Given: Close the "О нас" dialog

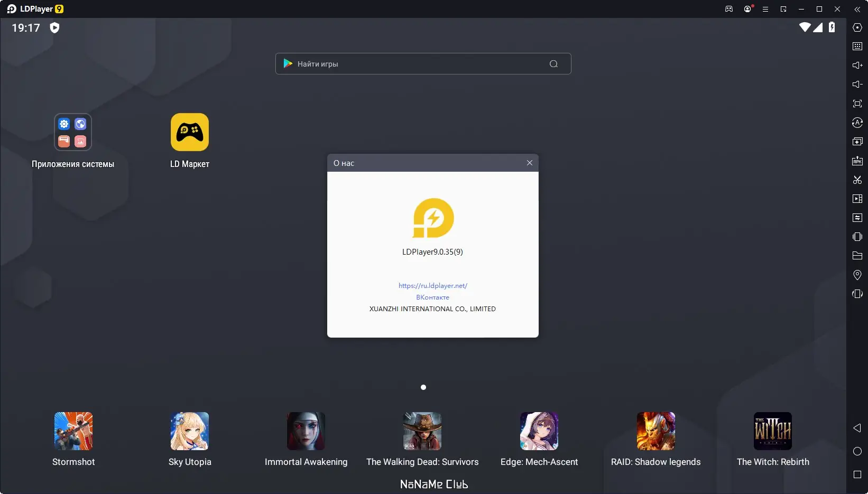Looking at the screenshot, I should [530, 163].
